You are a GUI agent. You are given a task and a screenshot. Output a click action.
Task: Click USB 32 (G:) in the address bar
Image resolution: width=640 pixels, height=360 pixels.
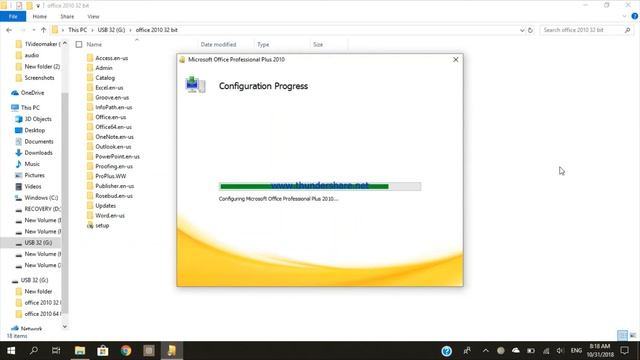(x=111, y=30)
